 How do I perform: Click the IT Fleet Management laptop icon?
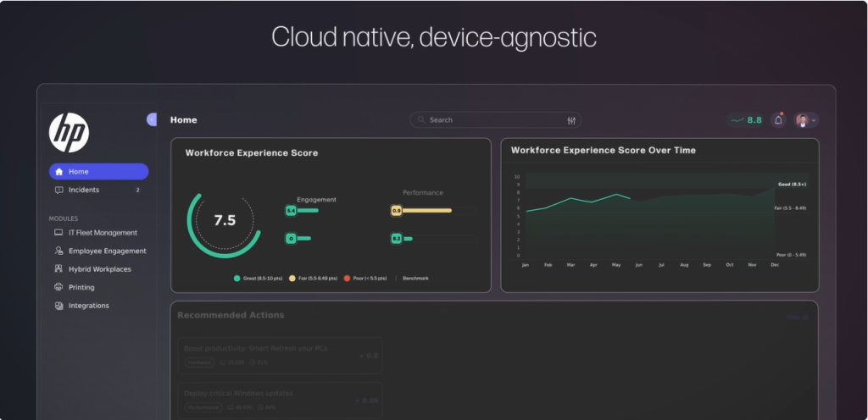coord(58,233)
